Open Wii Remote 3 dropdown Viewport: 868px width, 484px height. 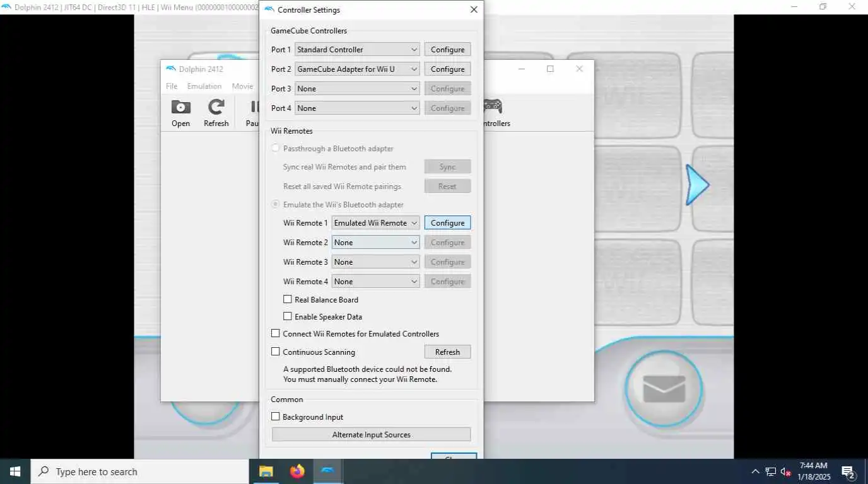(375, 262)
